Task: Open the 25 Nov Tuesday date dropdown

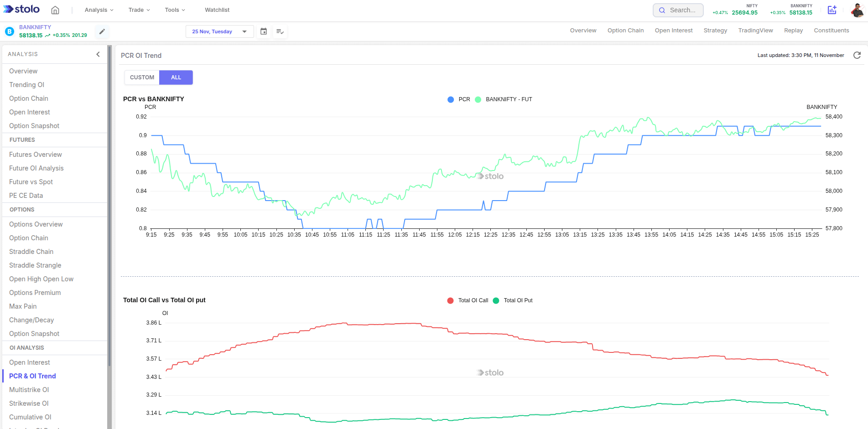Action: [219, 31]
